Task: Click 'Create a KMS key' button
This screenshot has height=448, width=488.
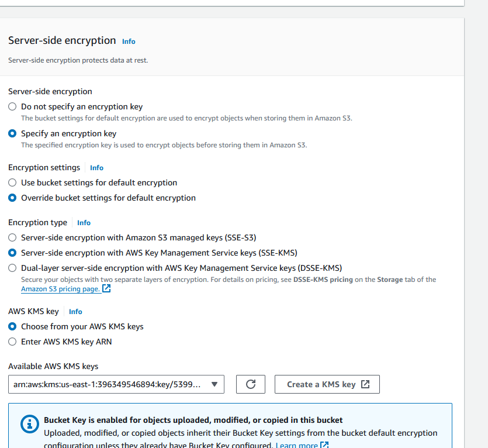Action: (x=327, y=384)
